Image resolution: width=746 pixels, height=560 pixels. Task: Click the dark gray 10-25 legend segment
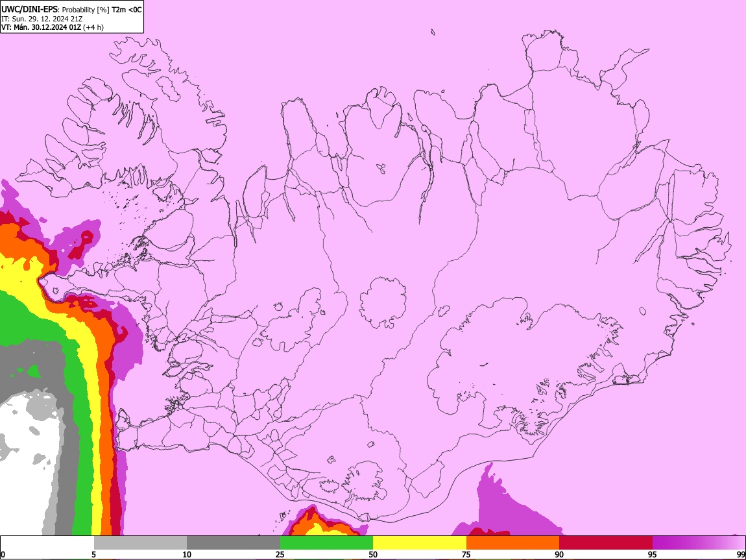[x=234, y=543]
